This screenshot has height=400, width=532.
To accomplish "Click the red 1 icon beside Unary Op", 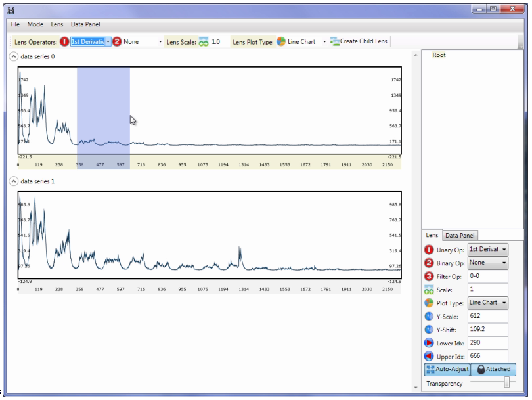I will click(x=429, y=250).
